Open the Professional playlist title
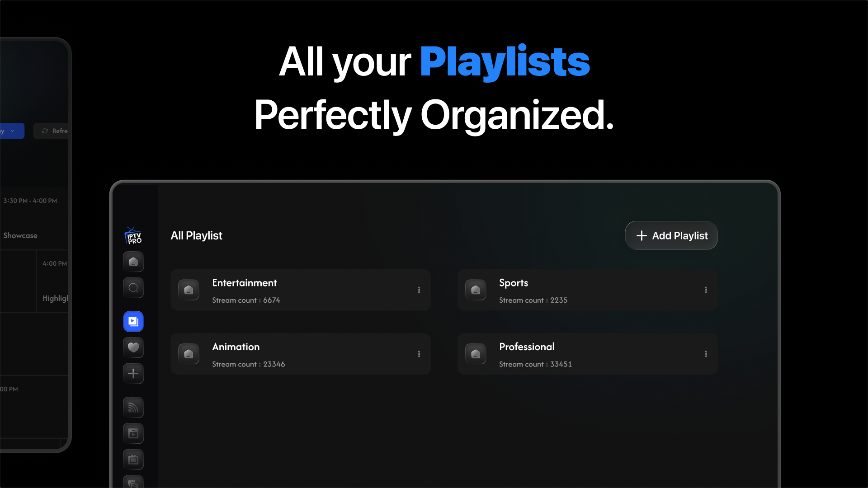Screen dimensions: 868x488 (x=527, y=347)
